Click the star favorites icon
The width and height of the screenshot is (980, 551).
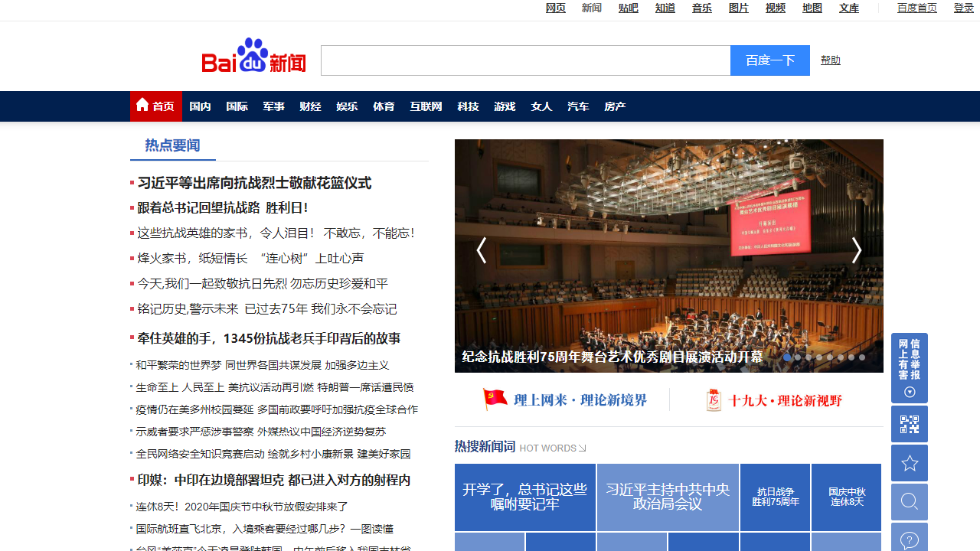click(x=909, y=463)
